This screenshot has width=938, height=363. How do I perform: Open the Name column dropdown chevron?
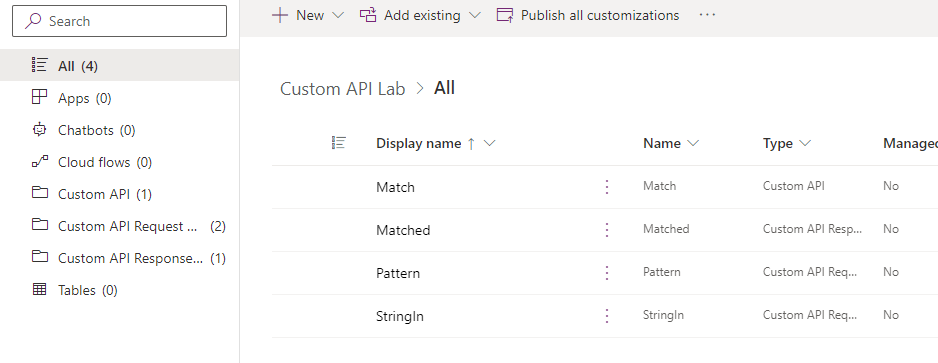click(693, 144)
